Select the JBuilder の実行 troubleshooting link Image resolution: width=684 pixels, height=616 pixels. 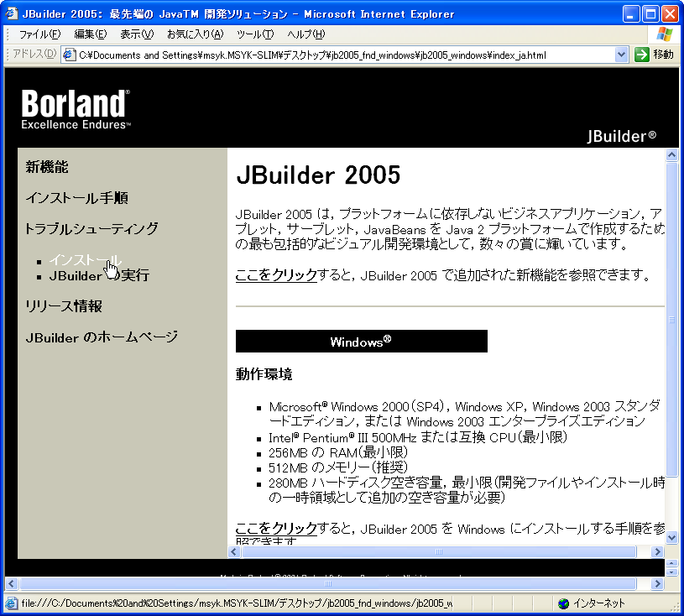99,275
